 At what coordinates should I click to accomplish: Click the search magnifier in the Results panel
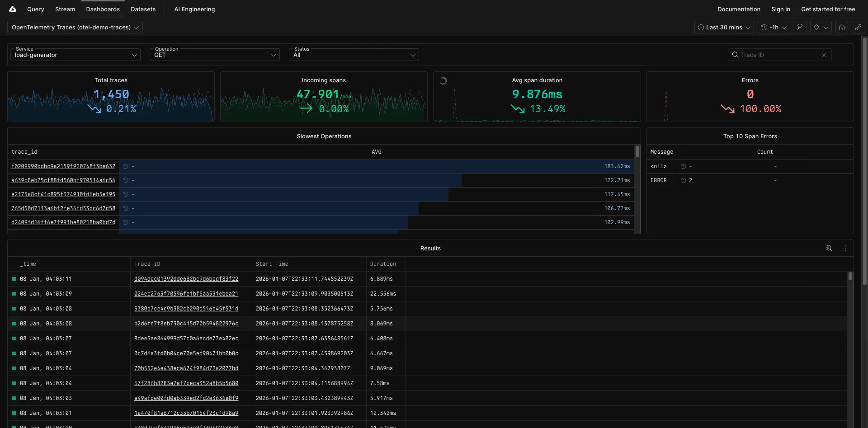(x=829, y=248)
